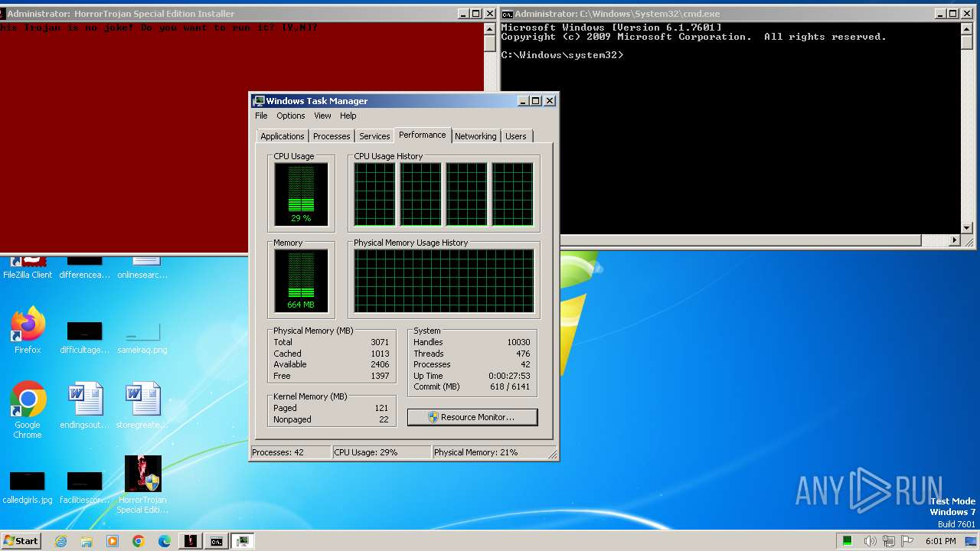980x551 pixels.
Task: Click the Up Time value 0:00:27:53
Action: click(x=509, y=376)
